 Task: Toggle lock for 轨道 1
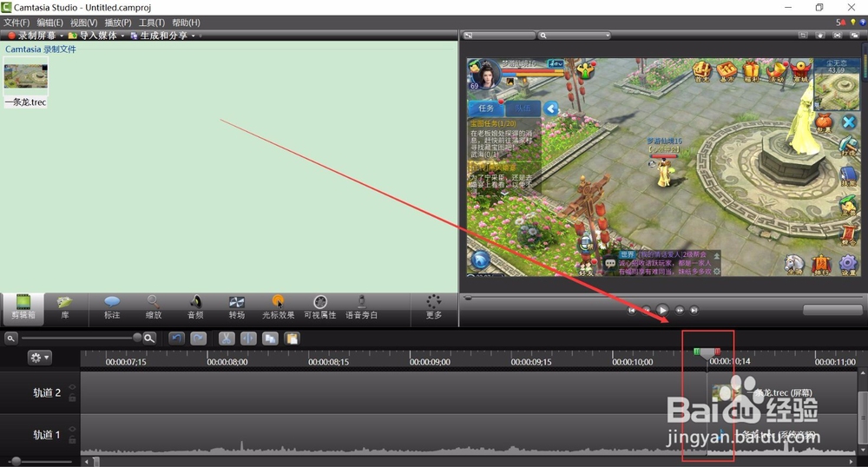72,439
